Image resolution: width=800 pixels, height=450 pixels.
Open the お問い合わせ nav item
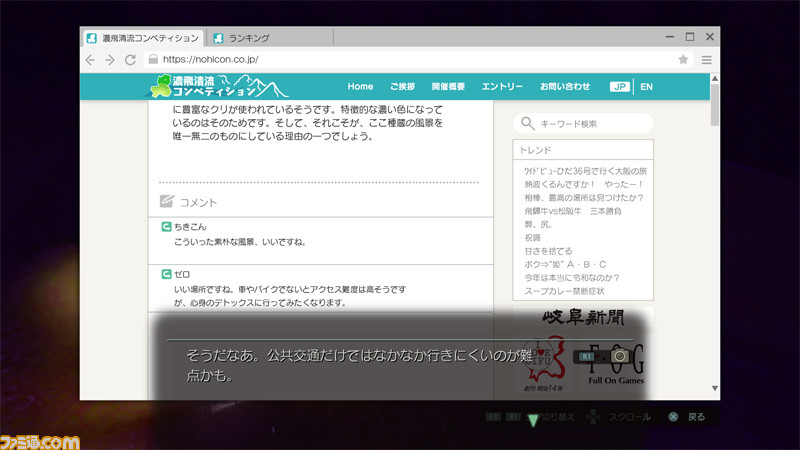pos(565,86)
